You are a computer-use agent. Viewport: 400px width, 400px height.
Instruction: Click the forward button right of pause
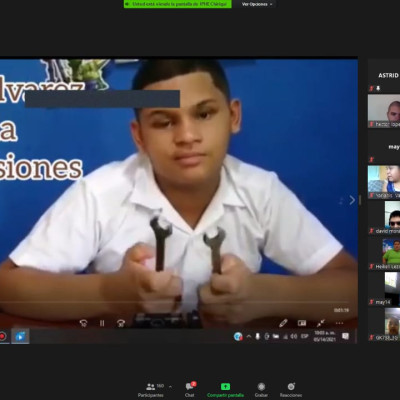(121, 323)
